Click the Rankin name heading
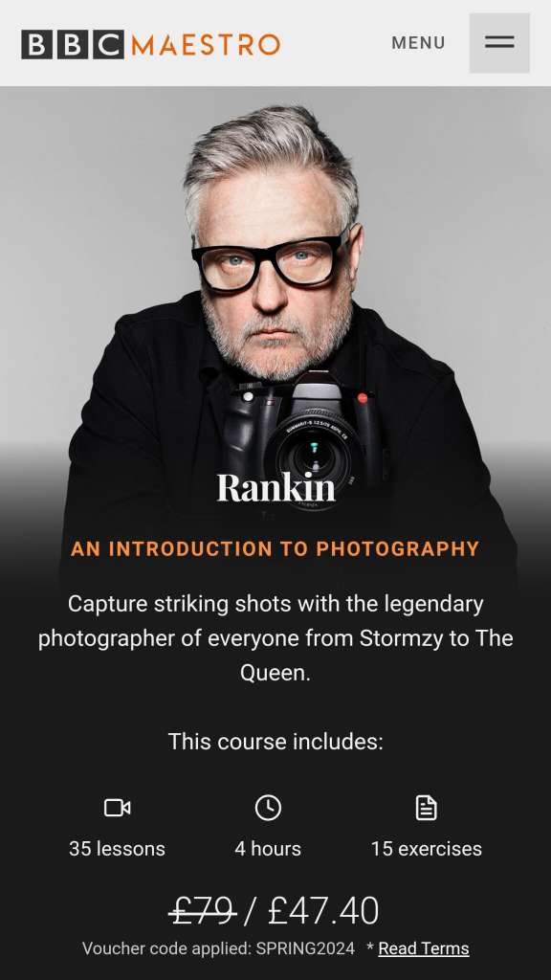551x980 pixels. (275, 487)
